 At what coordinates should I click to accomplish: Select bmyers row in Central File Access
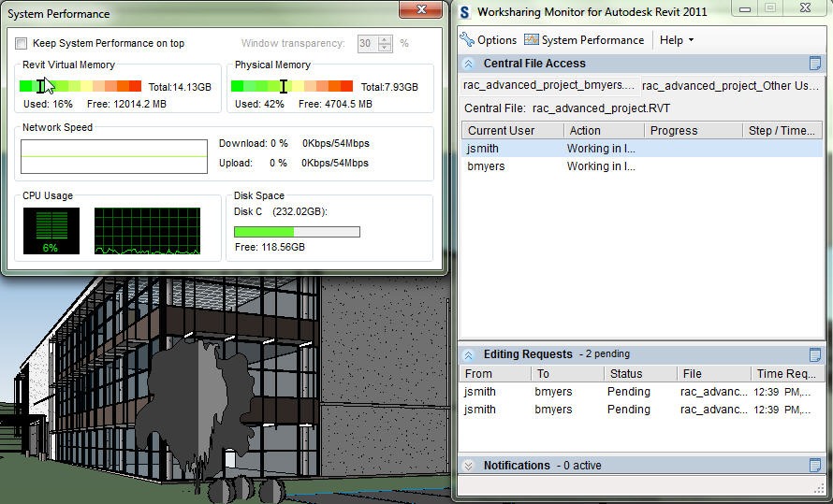[642, 166]
